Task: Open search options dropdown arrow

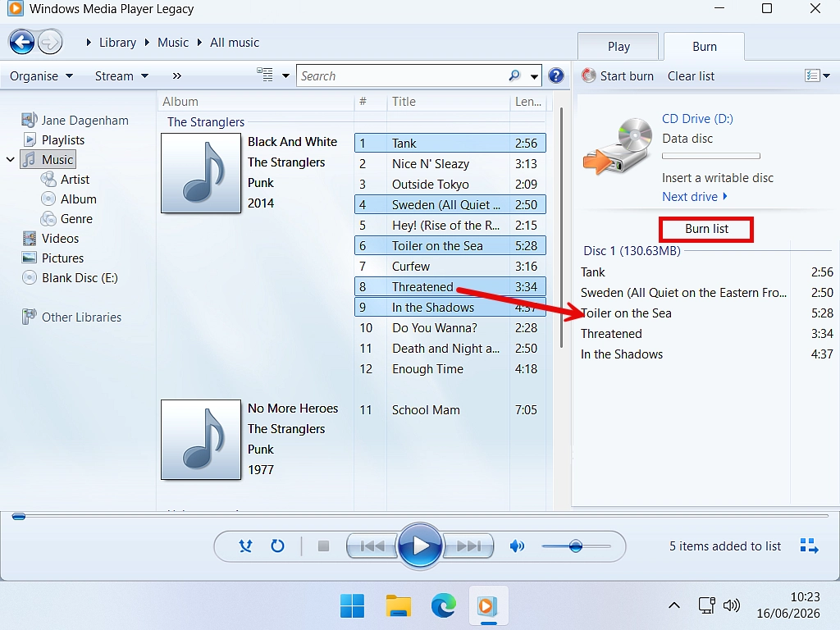Action: [x=534, y=76]
